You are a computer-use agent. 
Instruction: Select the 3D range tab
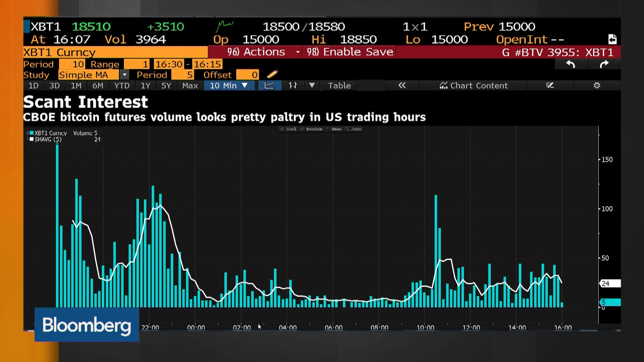tap(54, 85)
